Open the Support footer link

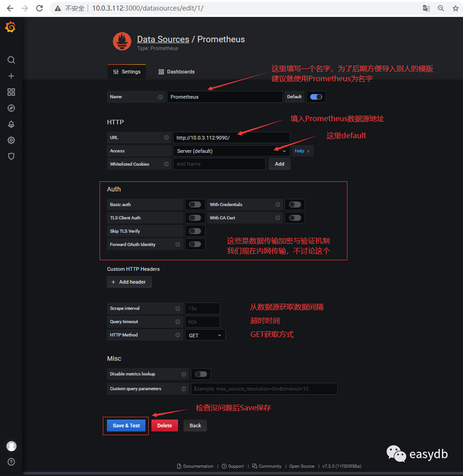pyautogui.click(x=233, y=466)
